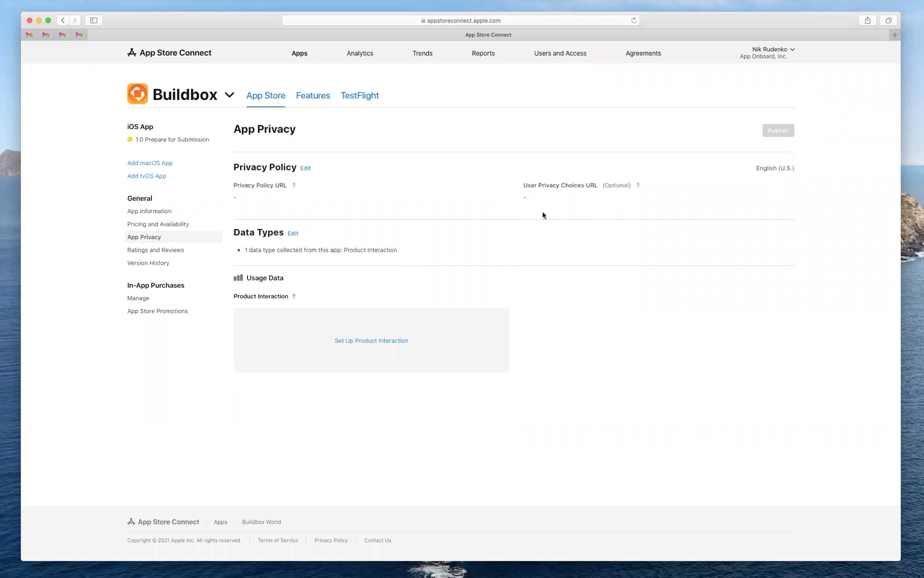Open the Reports menu item
Viewport: 924px width, 578px height.
(x=483, y=53)
